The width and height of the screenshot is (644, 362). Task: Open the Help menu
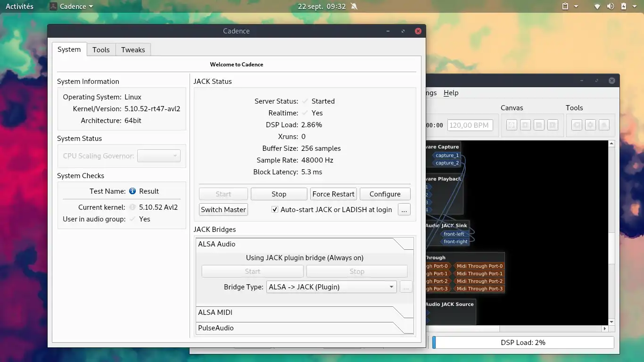[451, 93]
